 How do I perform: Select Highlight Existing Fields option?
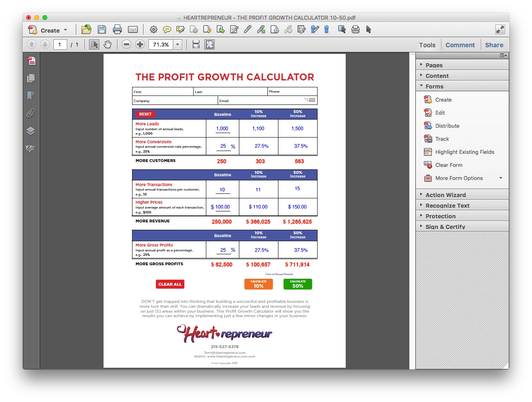[x=459, y=152]
